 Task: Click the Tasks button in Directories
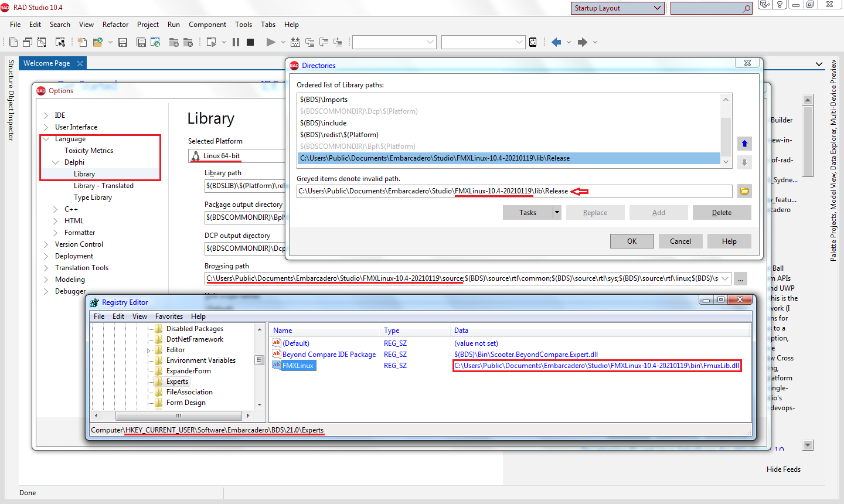point(527,213)
